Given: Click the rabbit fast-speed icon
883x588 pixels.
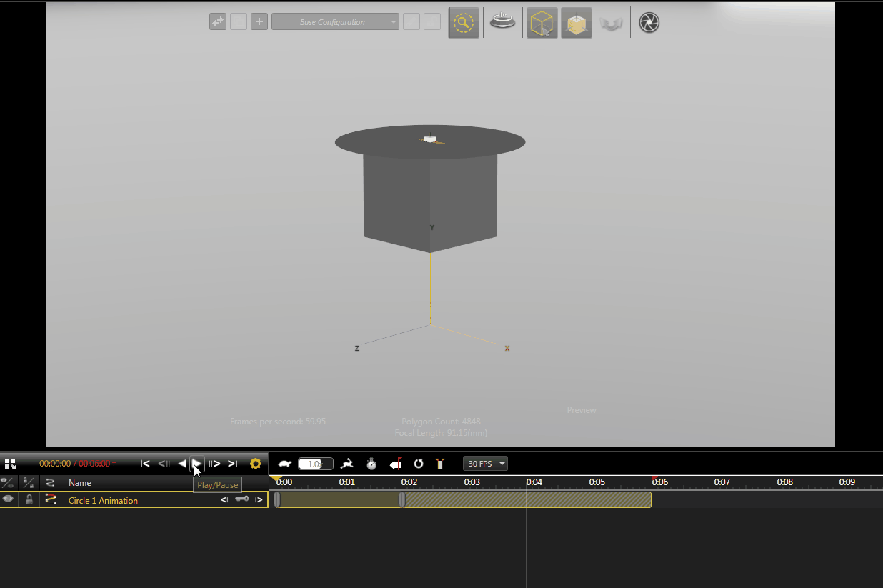Looking at the screenshot, I should click(347, 464).
